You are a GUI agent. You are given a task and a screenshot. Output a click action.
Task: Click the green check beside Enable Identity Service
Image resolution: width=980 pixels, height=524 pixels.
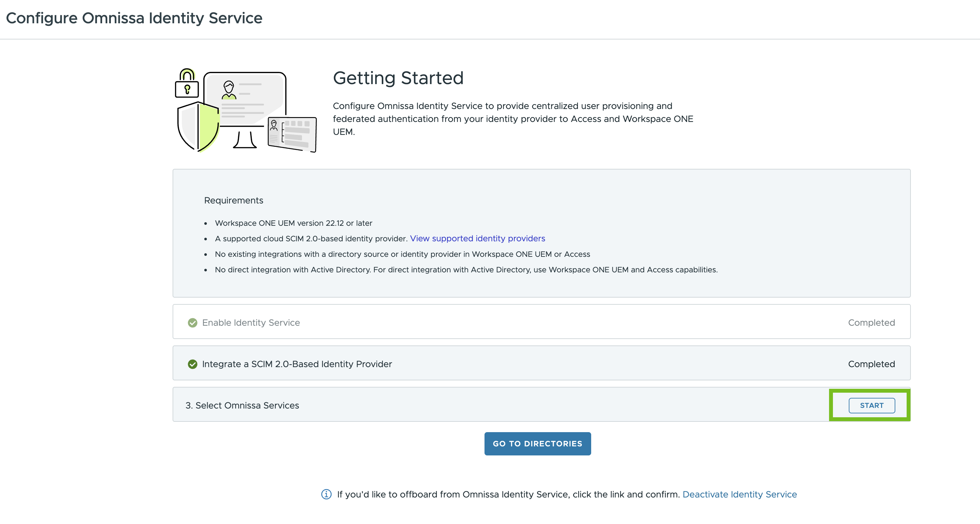click(x=193, y=323)
